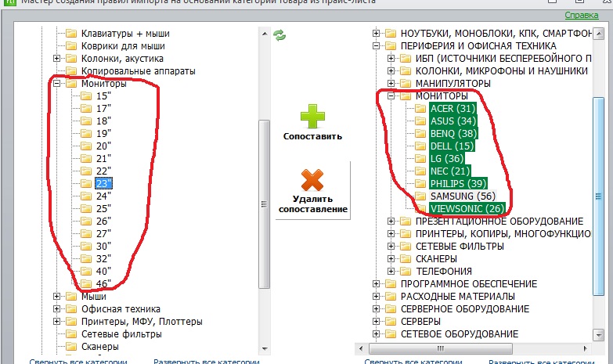
Task: Click right Развернуть все категории link
Action: [x=542, y=362]
